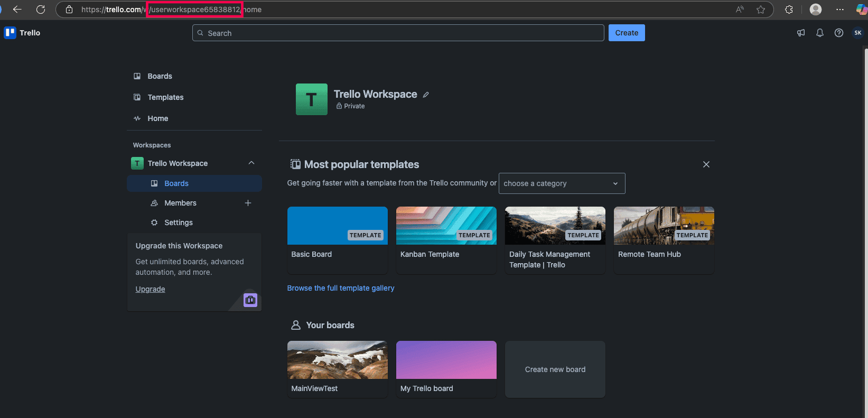Click the Create new board tile
This screenshot has width=868, height=418.
(x=555, y=369)
